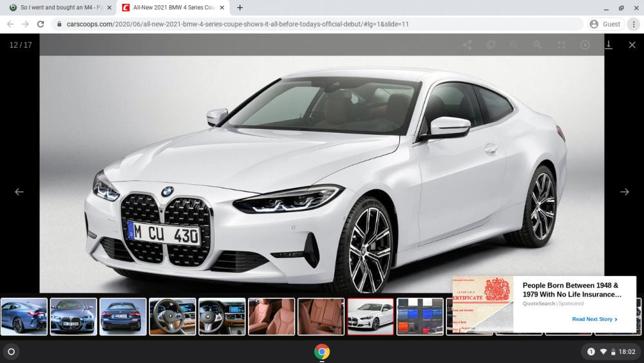Click the zoom in magnifier icon
This screenshot has height=363, width=644.
(538, 44)
